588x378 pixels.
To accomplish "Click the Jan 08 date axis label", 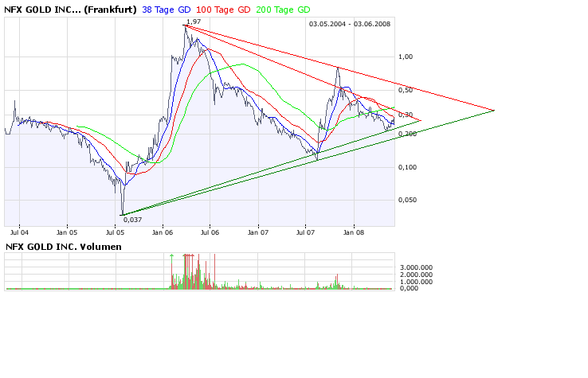I will [354, 232].
